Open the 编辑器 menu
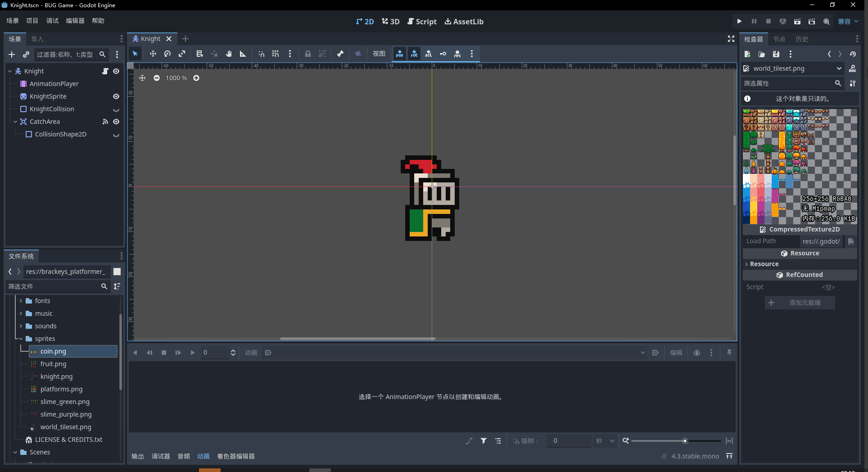This screenshot has height=472, width=868. [x=75, y=21]
